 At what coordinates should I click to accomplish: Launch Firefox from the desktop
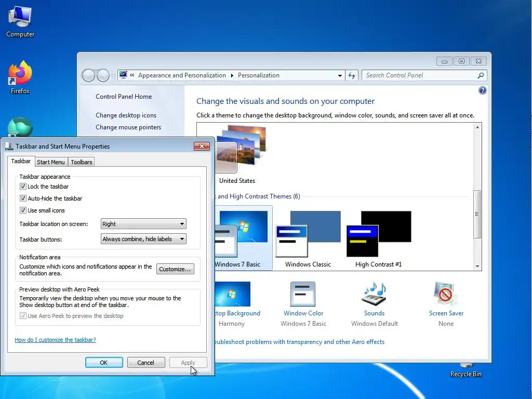click(20, 77)
